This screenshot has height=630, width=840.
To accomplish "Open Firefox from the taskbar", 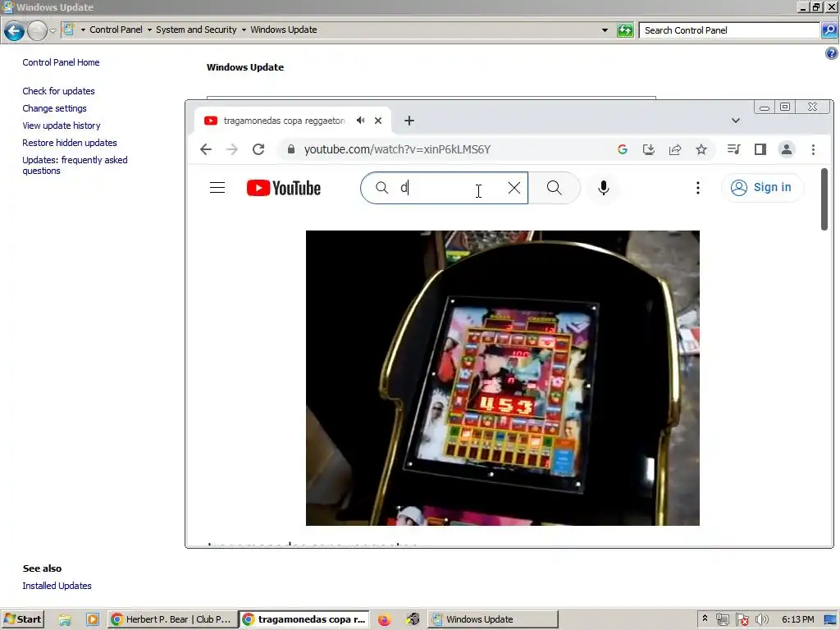I will 384,620.
